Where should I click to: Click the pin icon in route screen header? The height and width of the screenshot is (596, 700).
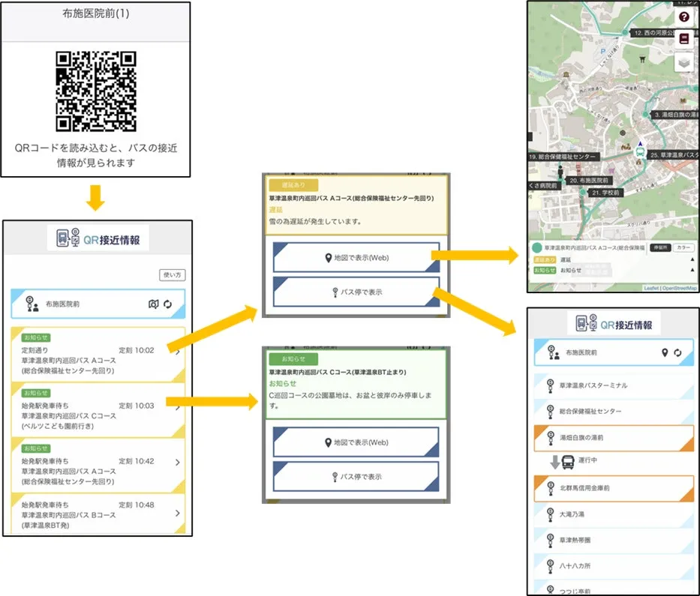[665, 353]
